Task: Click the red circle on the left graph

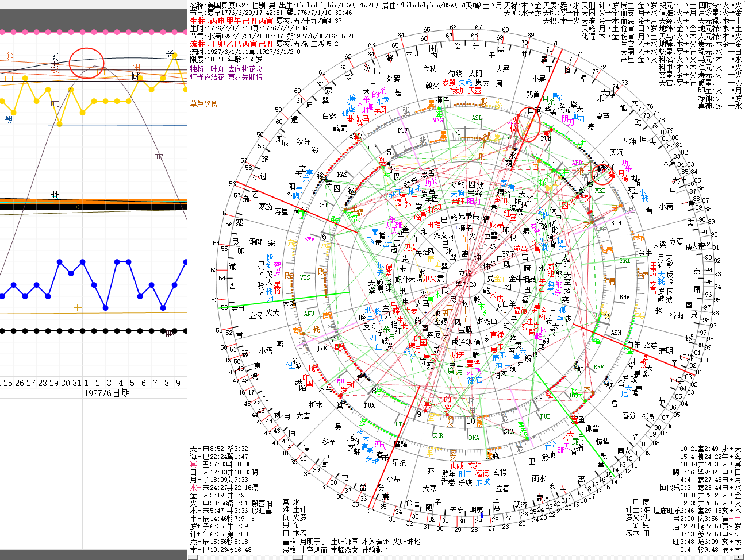Action: [x=86, y=63]
